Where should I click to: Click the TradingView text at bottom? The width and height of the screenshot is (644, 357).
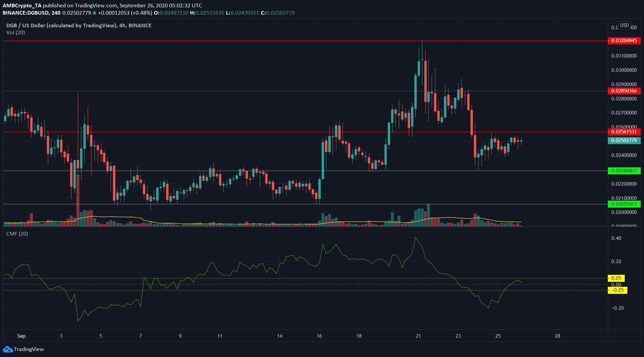click(29, 349)
